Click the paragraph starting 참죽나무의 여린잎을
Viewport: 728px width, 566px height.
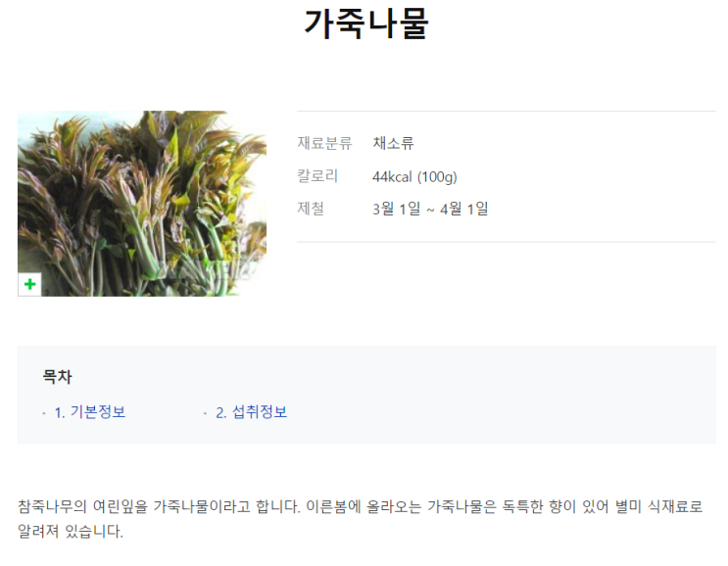coord(361,518)
